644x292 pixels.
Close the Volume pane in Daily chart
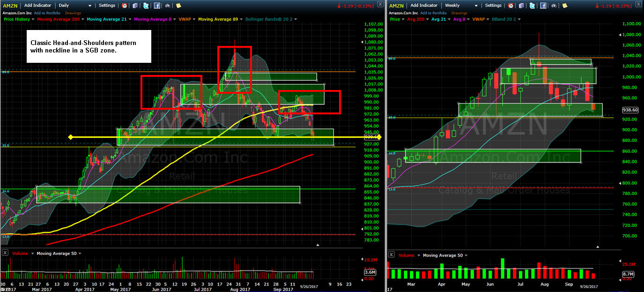pos(5,253)
